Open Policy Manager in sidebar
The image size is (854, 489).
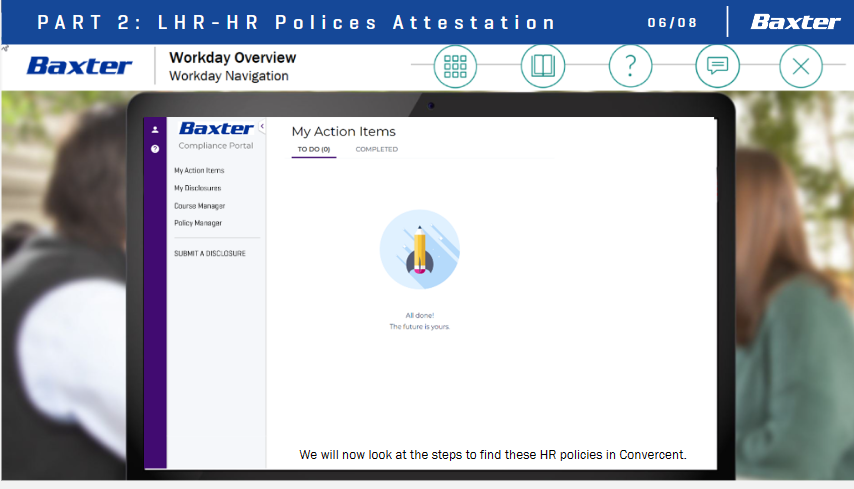(198, 223)
